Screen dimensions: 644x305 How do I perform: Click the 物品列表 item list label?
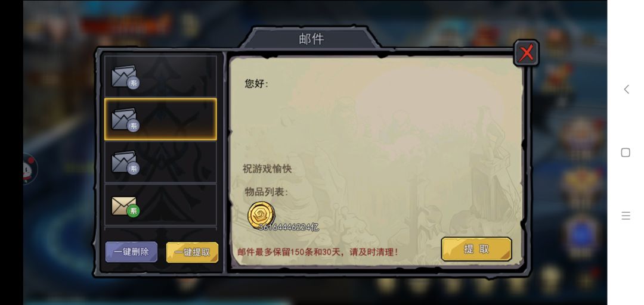click(x=266, y=192)
